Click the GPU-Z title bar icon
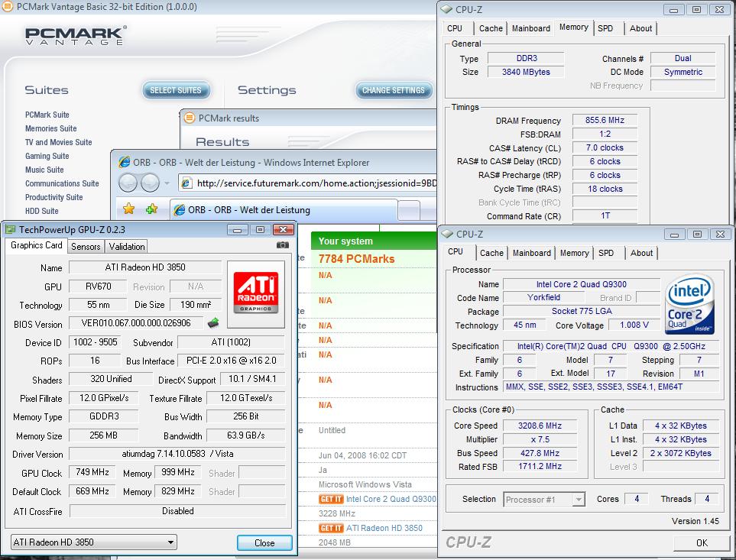Image resolution: width=736 pixels, height=560 pixels. 10,229
